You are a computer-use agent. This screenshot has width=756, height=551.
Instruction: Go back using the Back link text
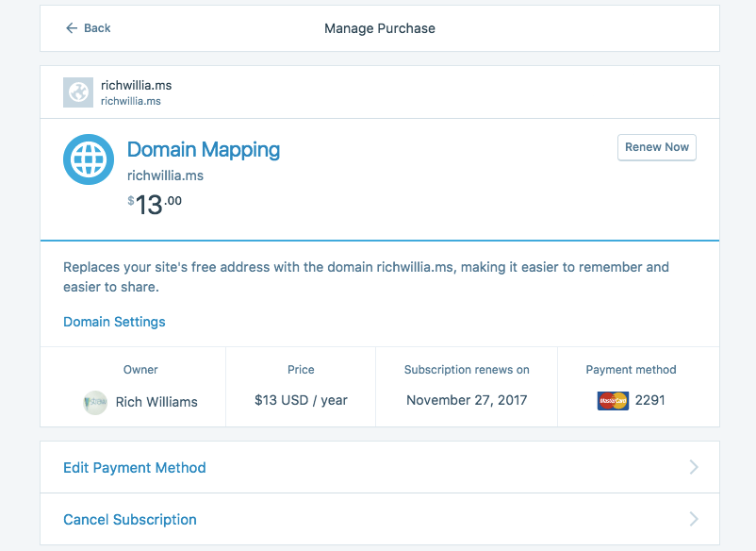click(x=97, y=28)
